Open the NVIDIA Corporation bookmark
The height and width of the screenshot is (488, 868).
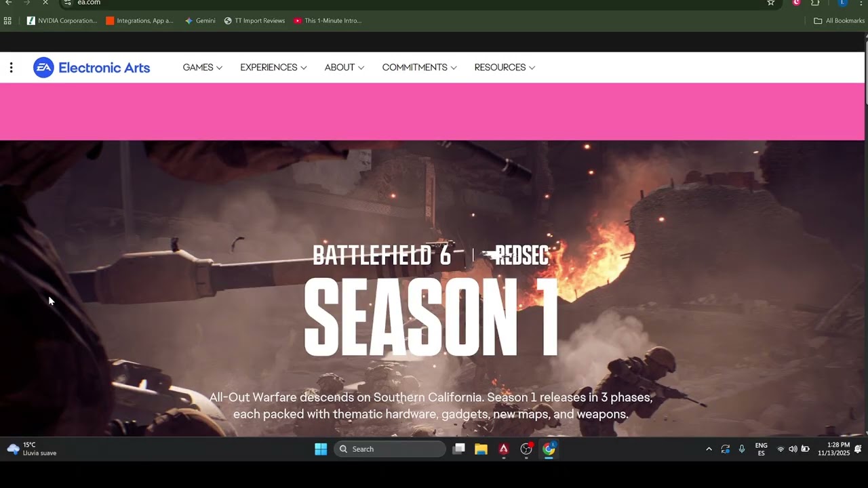coord(62,21)
